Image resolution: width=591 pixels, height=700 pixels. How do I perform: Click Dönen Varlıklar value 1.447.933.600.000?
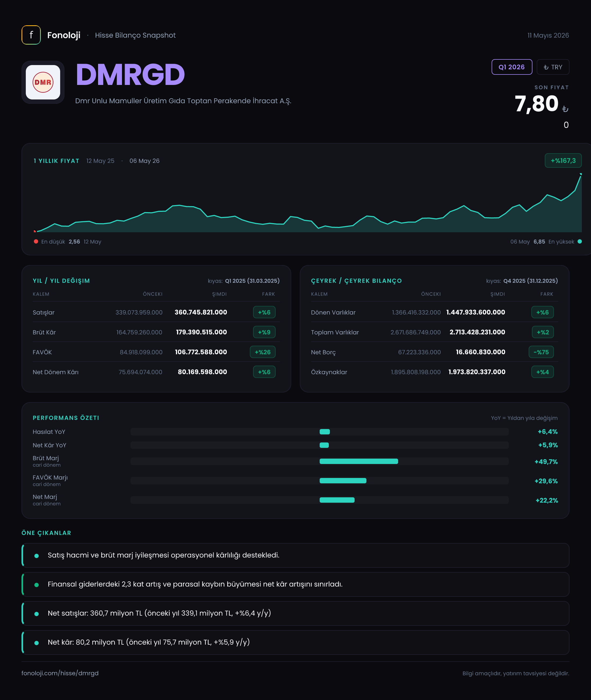pyautogui.click(x=475, y=312)
